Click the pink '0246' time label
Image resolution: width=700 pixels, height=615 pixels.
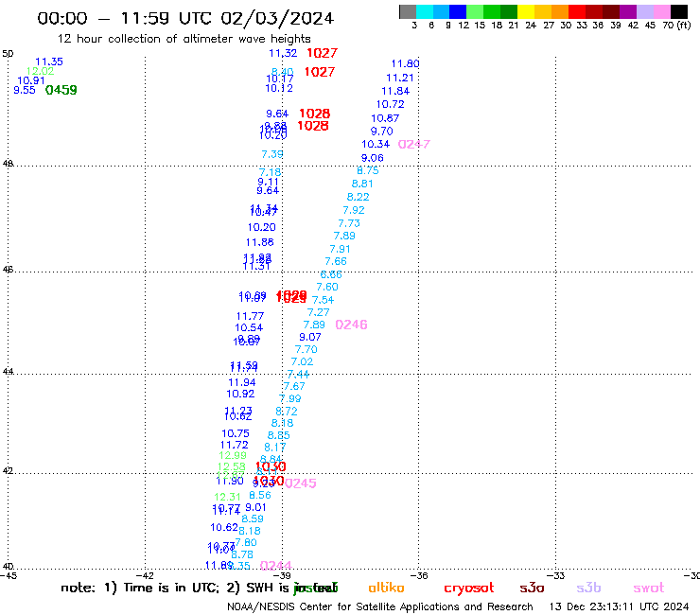tap(351, 325)
